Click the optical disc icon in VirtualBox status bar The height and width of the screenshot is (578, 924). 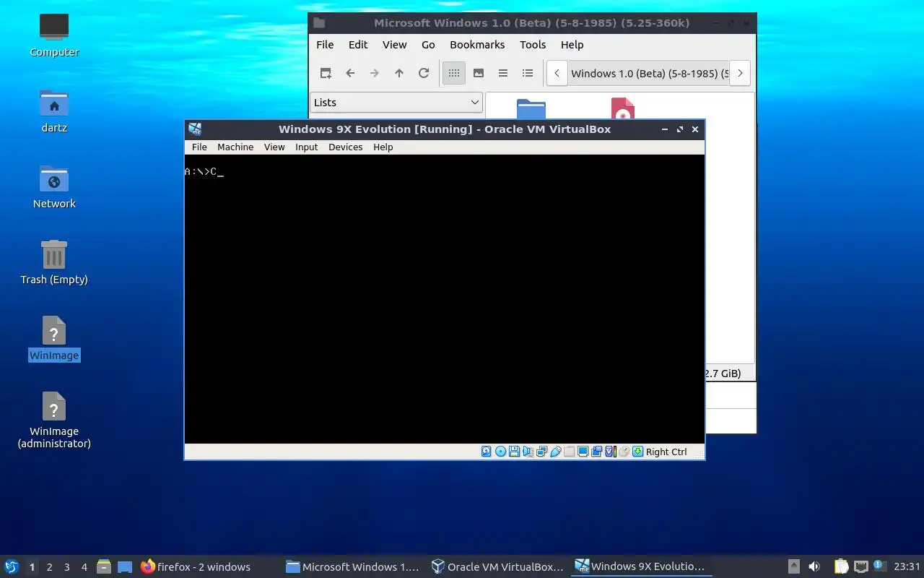click(x=500, y=452)
